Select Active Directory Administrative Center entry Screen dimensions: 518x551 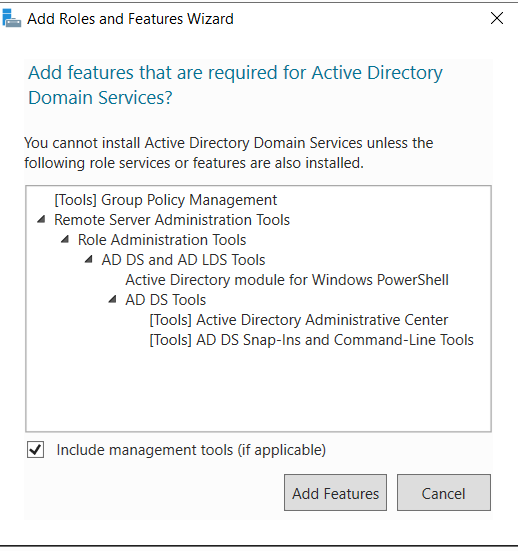[299, 320]
